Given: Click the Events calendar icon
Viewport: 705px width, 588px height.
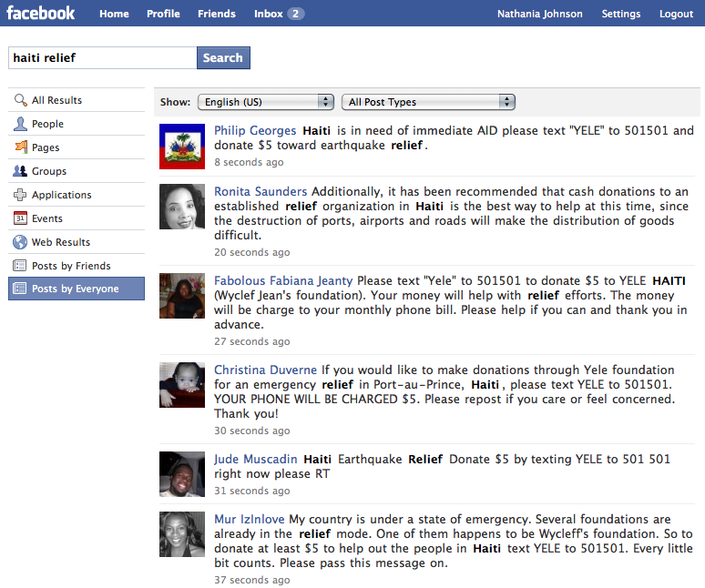Looking at the screenshot, I should (20, 218).
